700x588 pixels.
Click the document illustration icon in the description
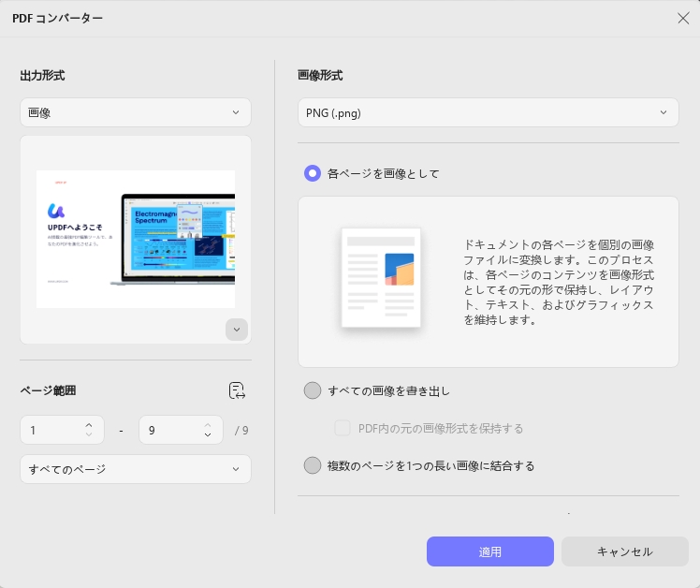tap(381, 277)
